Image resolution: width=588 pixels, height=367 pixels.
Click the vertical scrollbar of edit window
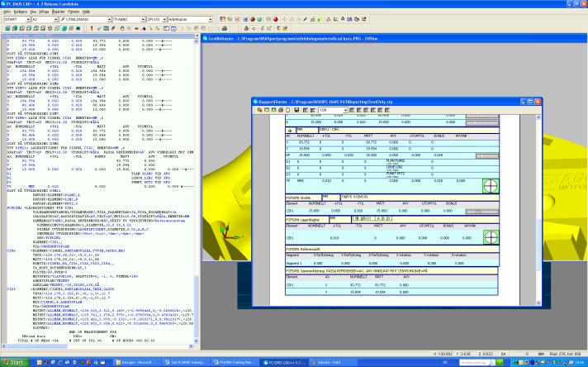point(196,192)
